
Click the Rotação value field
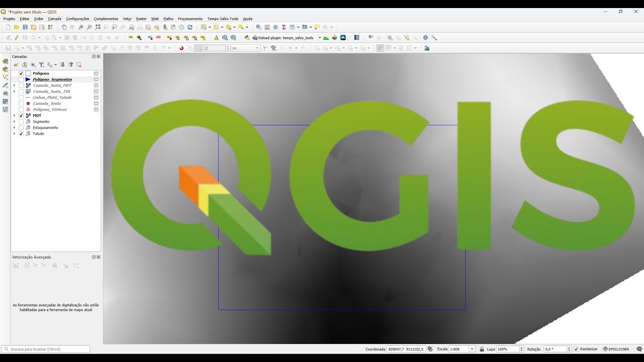[x=555, y=349]
